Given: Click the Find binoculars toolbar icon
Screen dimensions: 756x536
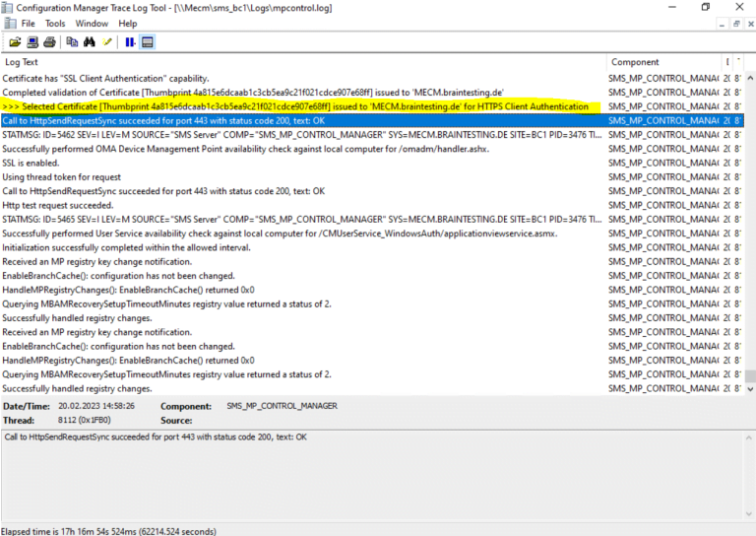Looking at the screenshot, I should [90, 42].
